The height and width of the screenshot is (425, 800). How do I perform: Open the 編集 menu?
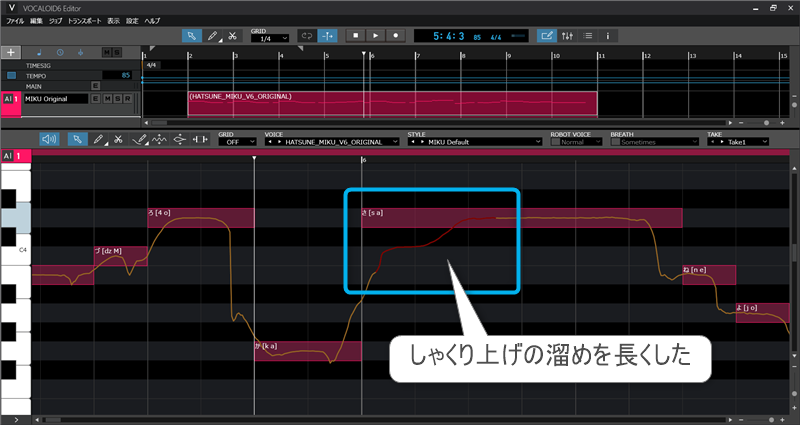pyautogui.click(x=36, y=21)
